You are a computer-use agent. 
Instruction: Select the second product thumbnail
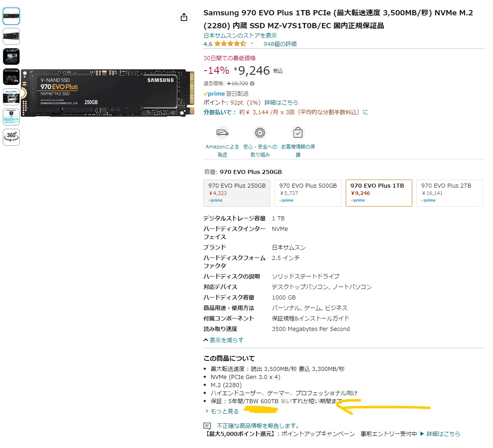pyautogui.click(x=11, y=36)
